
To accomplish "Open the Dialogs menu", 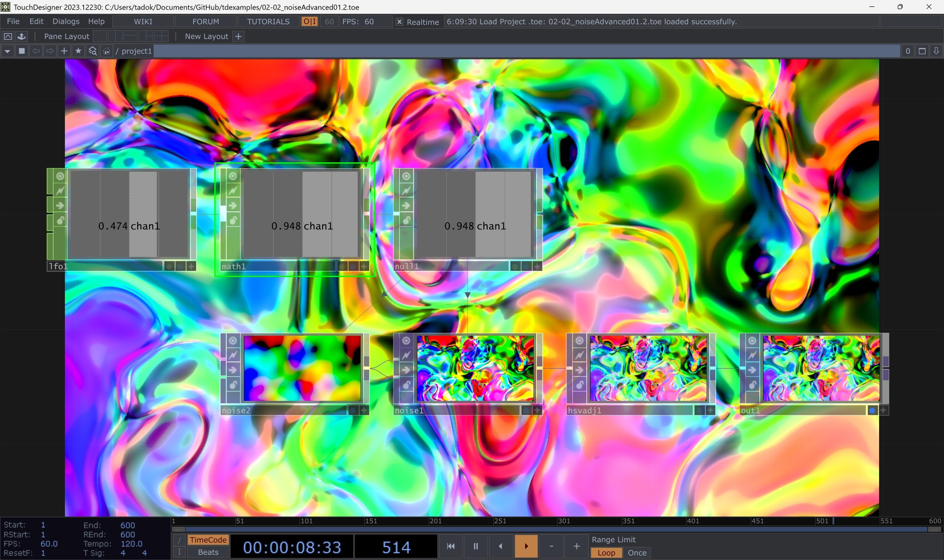I will point(66,21).
